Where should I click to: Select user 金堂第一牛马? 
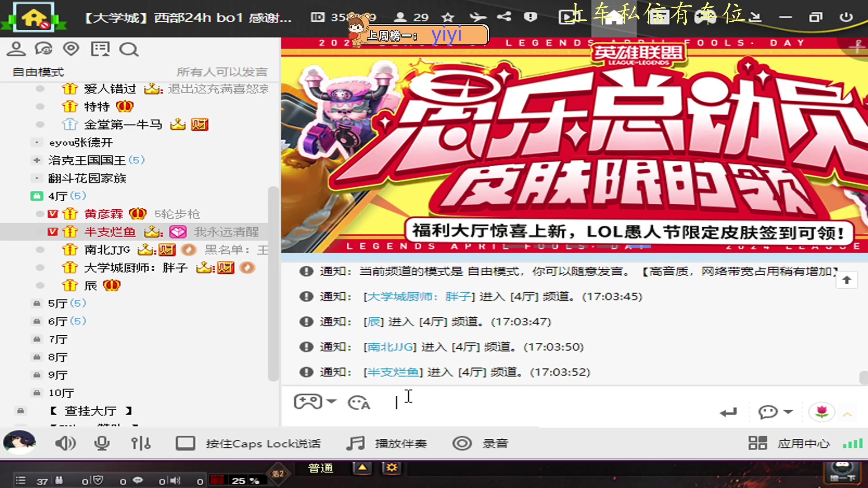pyautogui.click(x=123, y=124)
